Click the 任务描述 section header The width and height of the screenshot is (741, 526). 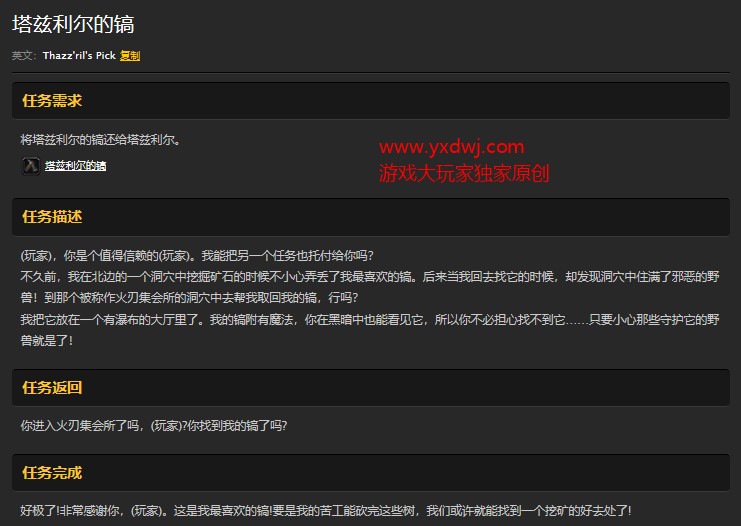52,216
